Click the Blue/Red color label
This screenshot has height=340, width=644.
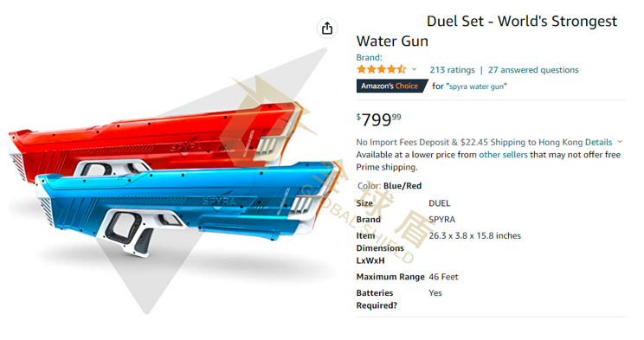tap(402, 186)
